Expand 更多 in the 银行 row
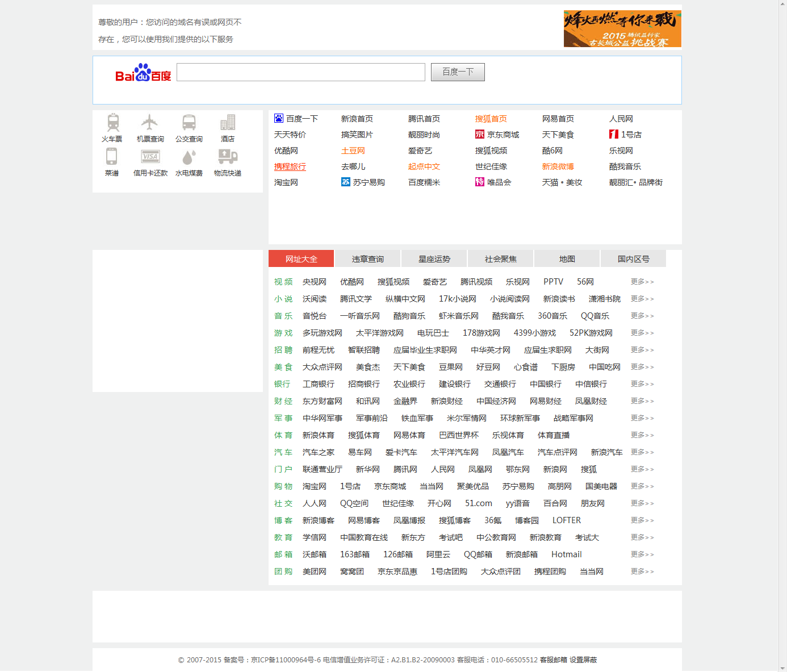Image resolution: width=787 pixels, height=672 pixels. 642,384
